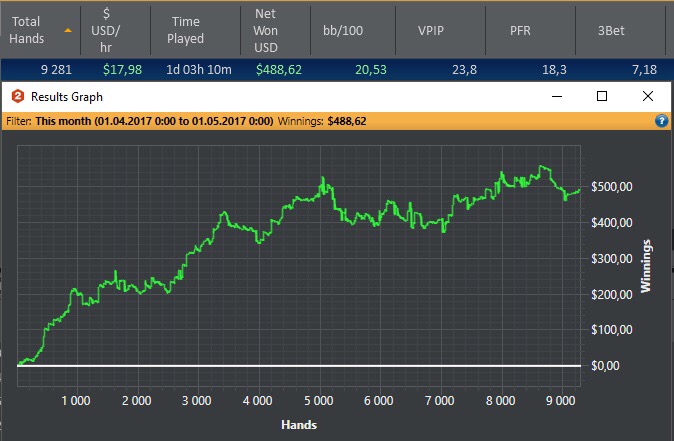
Task: Click the This month filter date range text
Action: point(154,121)
